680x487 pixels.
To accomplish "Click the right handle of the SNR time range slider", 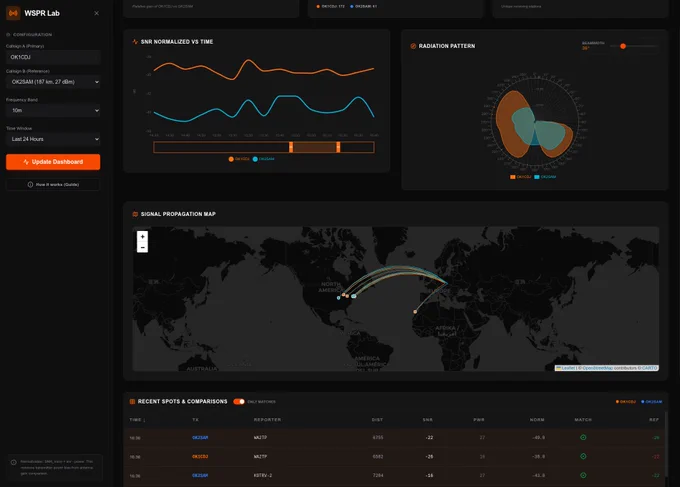I will pos(338,147).
